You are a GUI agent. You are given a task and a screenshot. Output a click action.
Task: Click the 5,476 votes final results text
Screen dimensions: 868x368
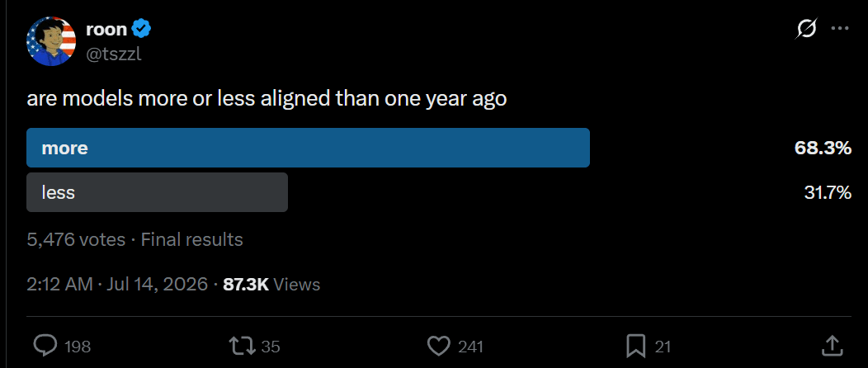[x=134, y=239]
